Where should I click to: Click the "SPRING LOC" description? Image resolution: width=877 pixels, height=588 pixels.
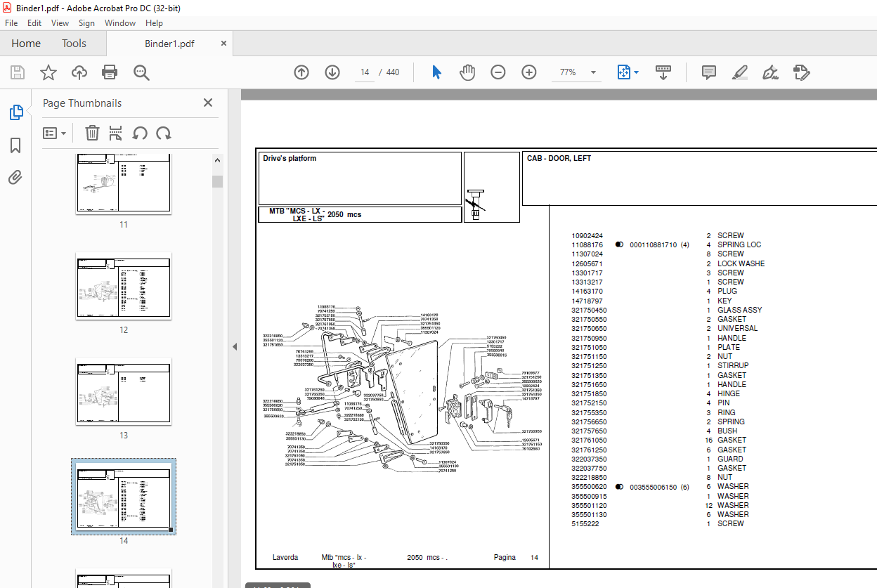coord(739,245)
